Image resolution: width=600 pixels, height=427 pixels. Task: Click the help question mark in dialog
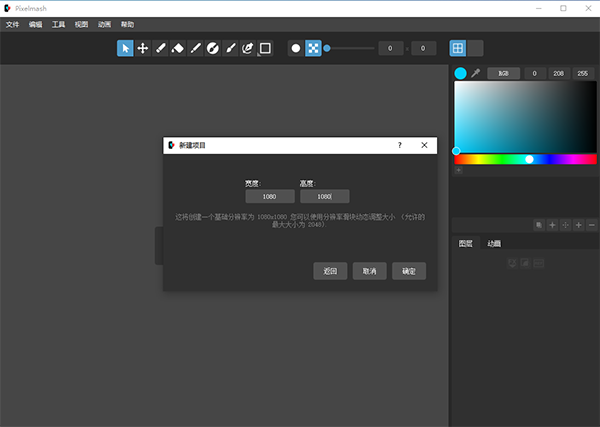(x=399, y=145)
